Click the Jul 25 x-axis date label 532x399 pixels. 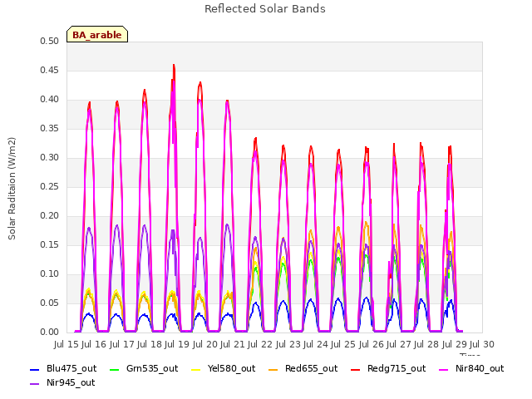coord(343,344)
